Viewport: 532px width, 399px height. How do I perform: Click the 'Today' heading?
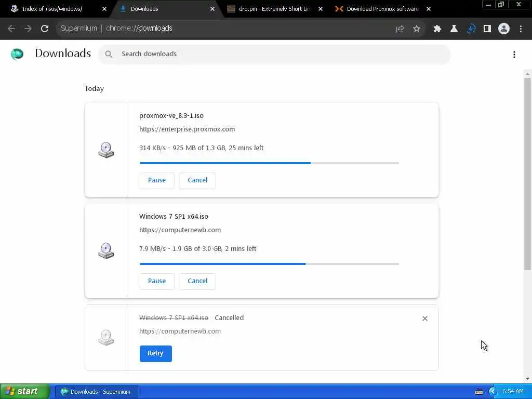pyautogui.click(x=94, y=89)
